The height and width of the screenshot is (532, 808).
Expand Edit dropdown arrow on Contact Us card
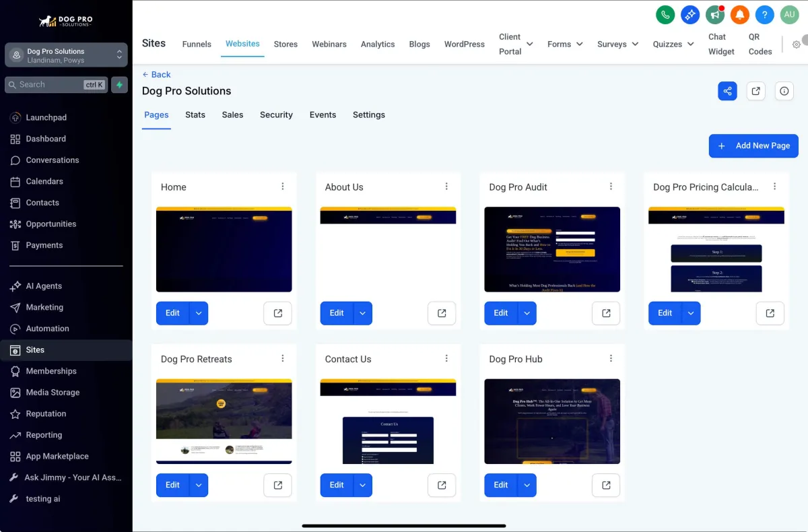click(363, 485)
